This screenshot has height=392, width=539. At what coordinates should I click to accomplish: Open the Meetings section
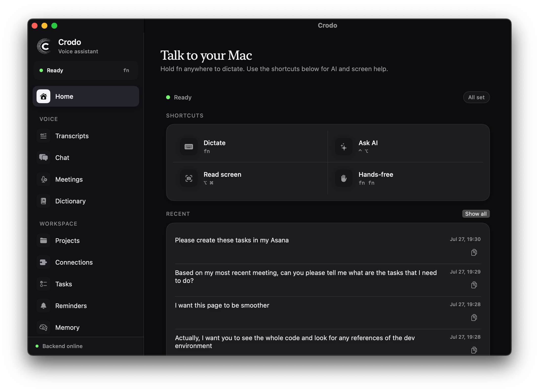[x=86, y=179]
